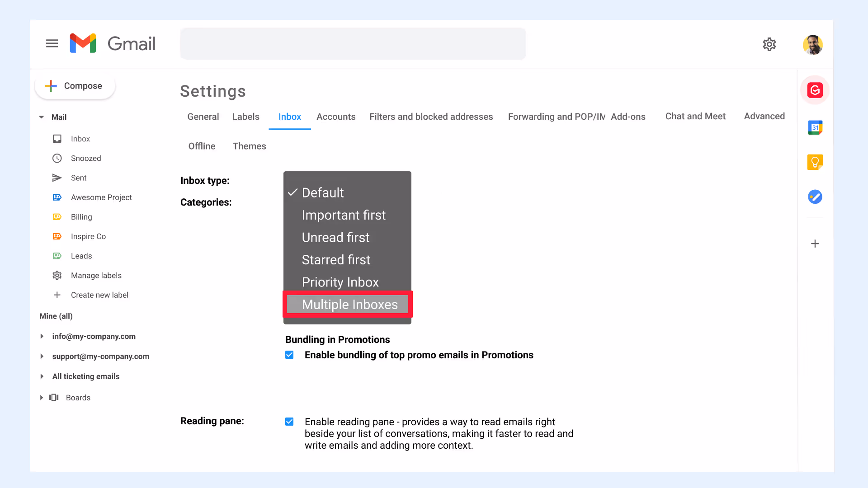Open the account profile avatar

point(812,45)
